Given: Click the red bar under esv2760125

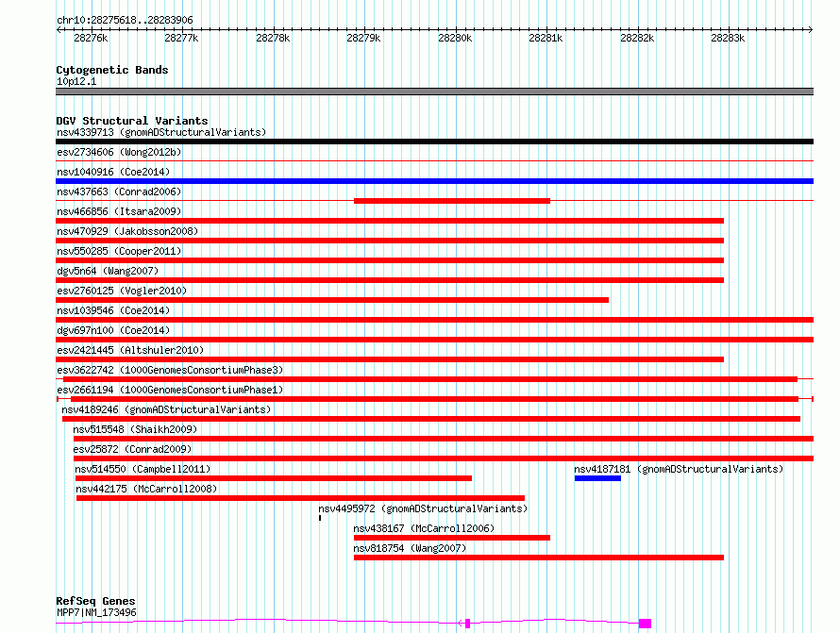Looking at the screenshot, I should coord(332,300).
